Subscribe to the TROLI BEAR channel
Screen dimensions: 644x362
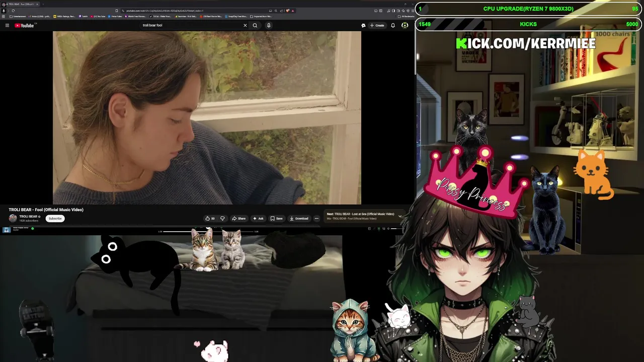tap(55, 218)
